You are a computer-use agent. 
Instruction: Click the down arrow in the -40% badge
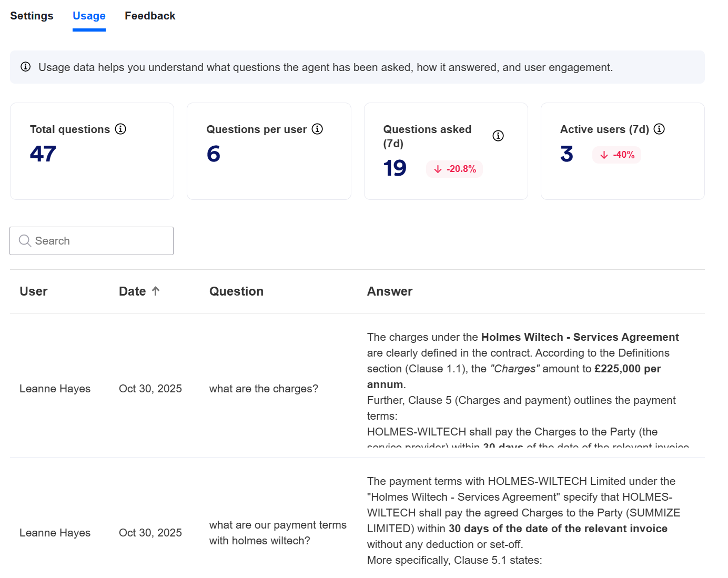pos(604,155)
